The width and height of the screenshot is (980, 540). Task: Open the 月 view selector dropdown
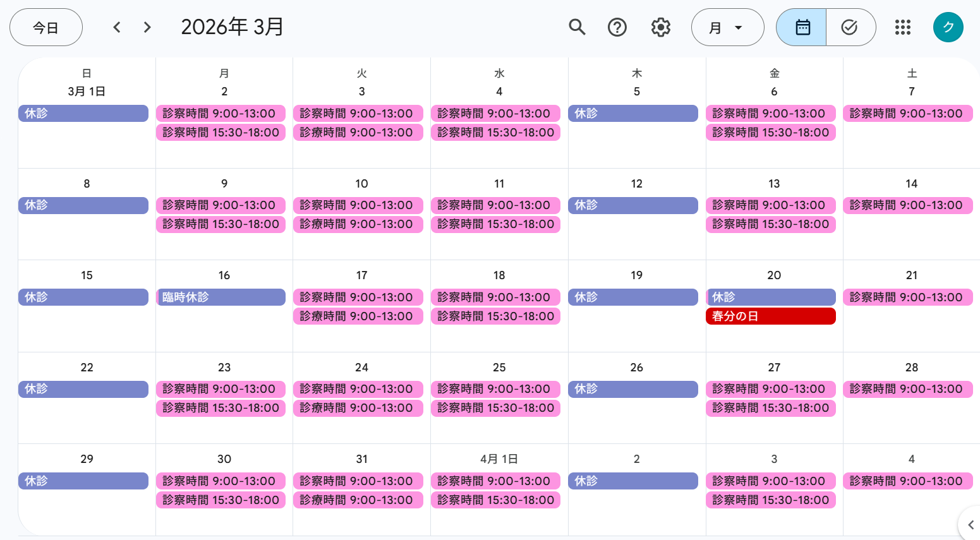point(727,27)
